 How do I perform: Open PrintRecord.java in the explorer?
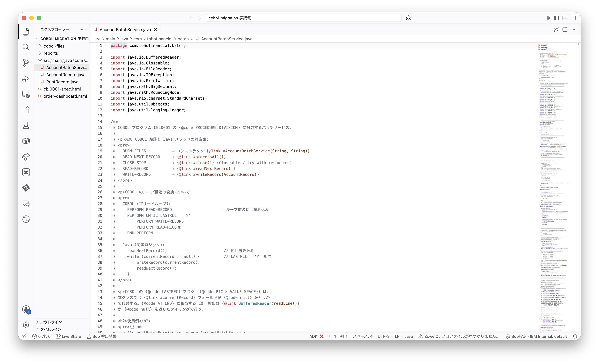click(62, 82)
